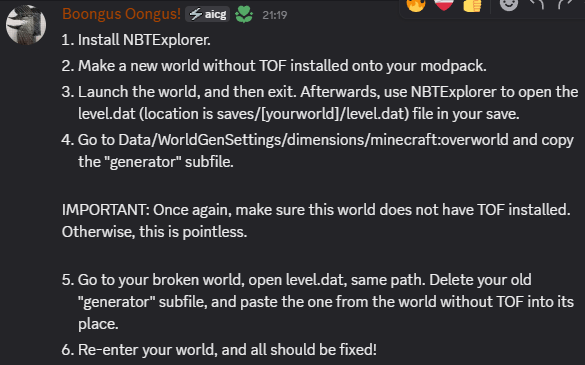Viewport: 585px width, 365px height.
Task: Click the green clover badge beside username
Action: tap(244, 15)
